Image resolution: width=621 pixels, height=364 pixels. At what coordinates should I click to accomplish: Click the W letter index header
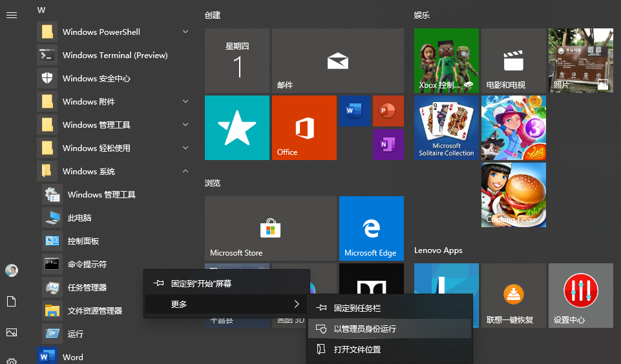[41, 10]
